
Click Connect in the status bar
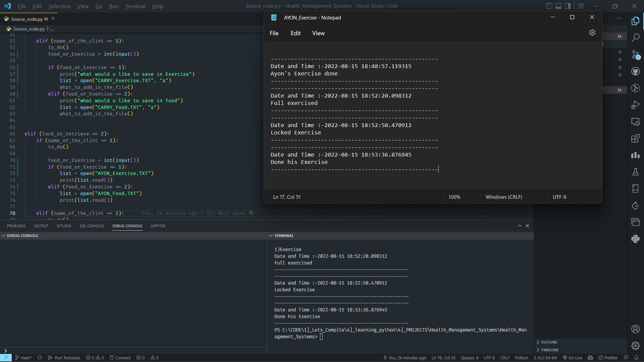click(120, 358)
